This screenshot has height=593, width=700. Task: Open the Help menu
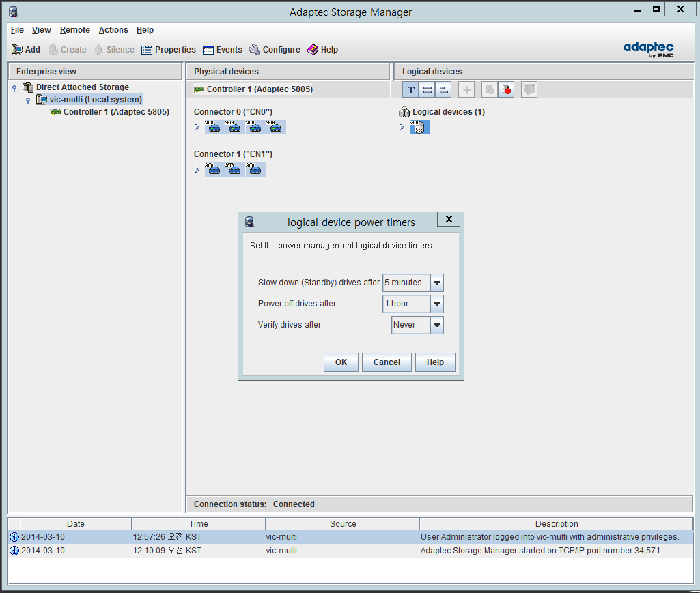click(x=145, y=30)
